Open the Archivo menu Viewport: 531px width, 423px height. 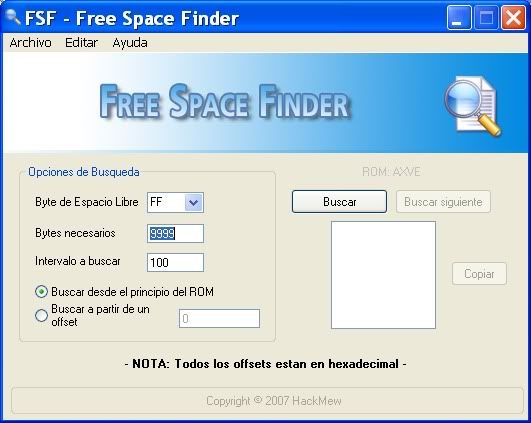point(30,43)
